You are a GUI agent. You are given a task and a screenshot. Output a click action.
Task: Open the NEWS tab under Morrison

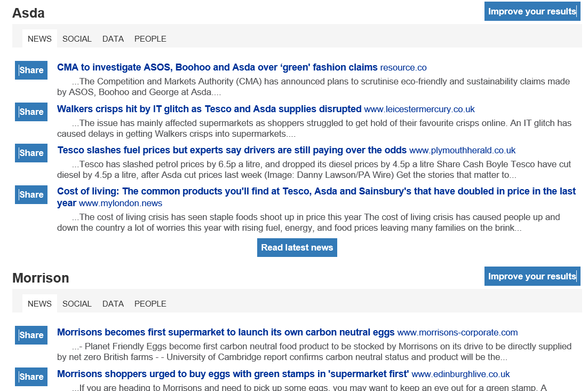39,303
